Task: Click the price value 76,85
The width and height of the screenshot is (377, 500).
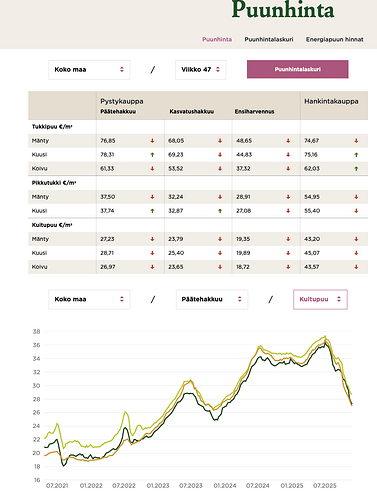Action: tap(108, 141)
